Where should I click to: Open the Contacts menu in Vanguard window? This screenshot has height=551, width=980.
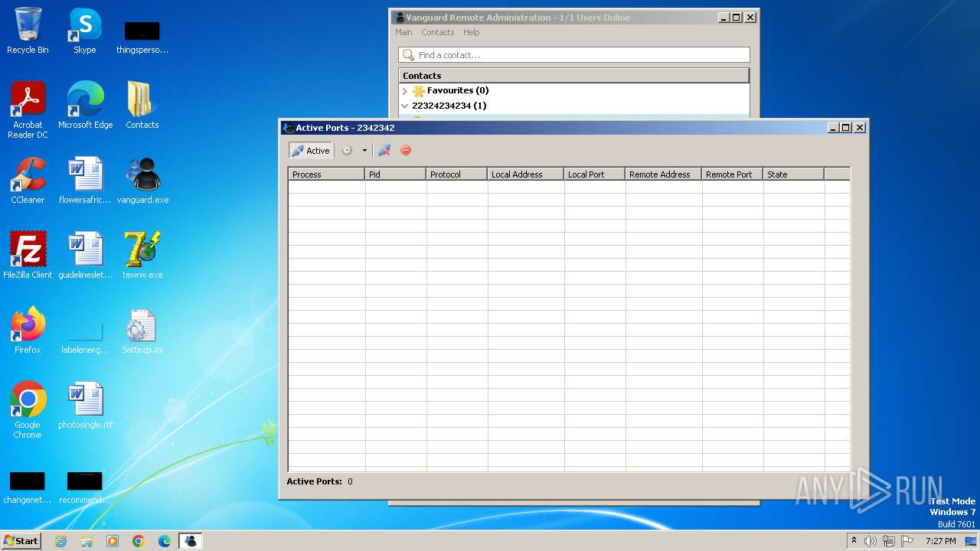click(x=437, y=32)
